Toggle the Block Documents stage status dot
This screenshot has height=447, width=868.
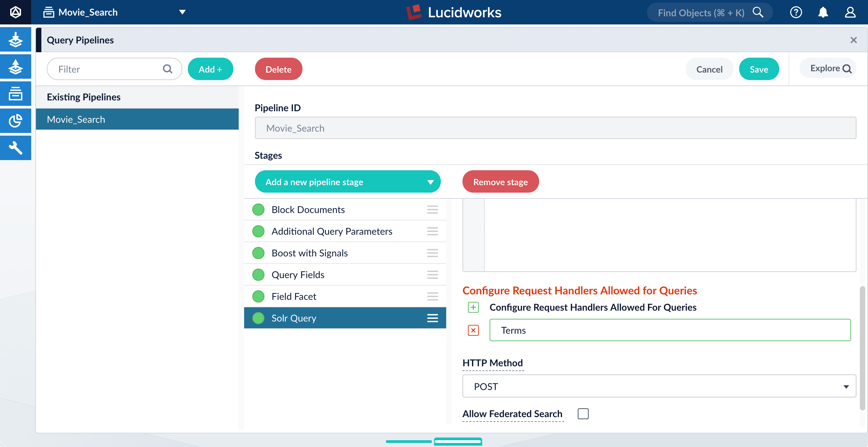coord(258,210)
